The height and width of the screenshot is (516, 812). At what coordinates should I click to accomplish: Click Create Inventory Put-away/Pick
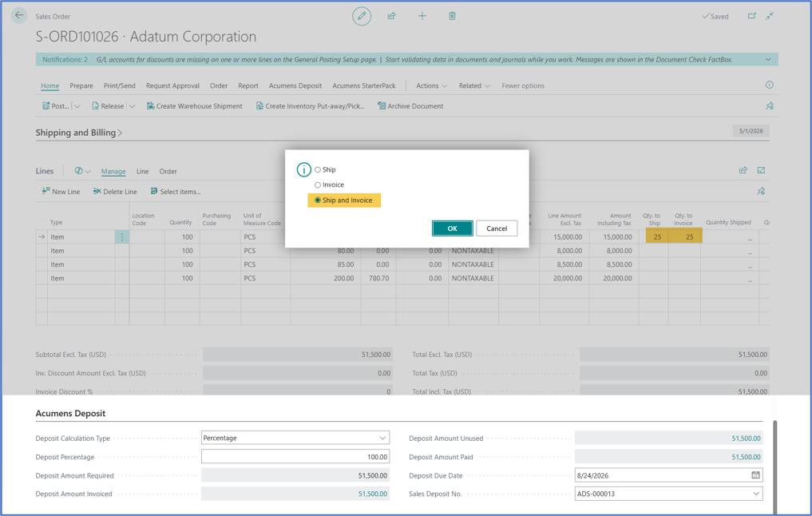310,105
